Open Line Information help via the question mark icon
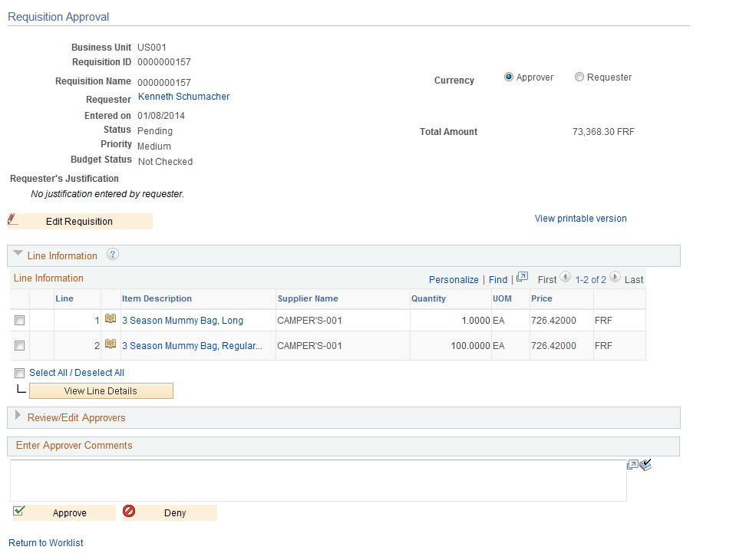Image resolution: width=736 pixels, height=560 pixels. pyautogui.click(x=112, y=254)
